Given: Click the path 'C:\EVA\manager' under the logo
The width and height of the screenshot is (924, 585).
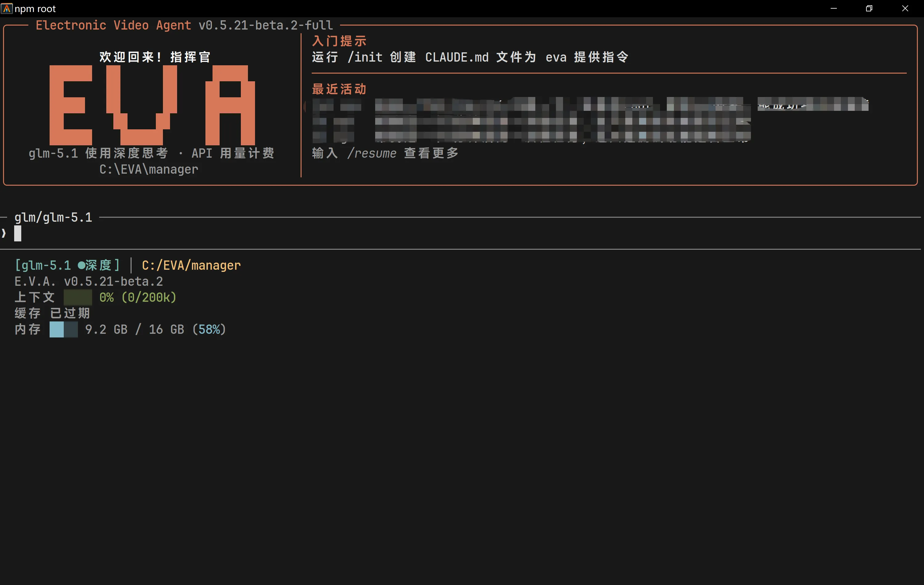Looking at the screenshot, I should tap(149, 169).
